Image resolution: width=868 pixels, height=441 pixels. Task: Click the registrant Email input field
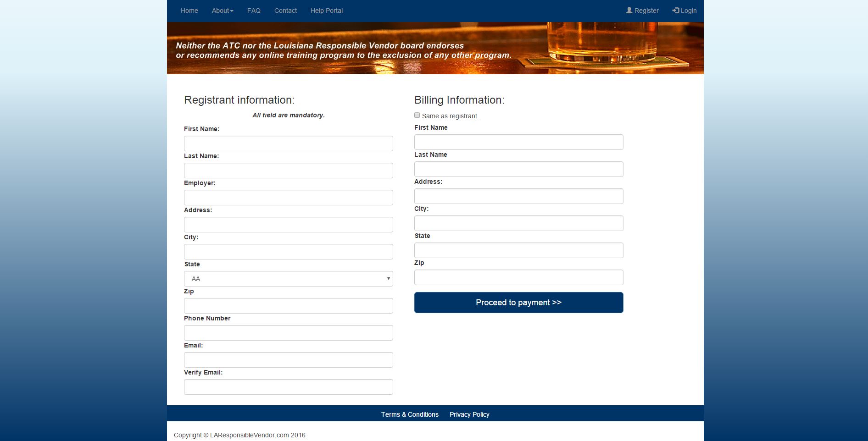[288, 360]
